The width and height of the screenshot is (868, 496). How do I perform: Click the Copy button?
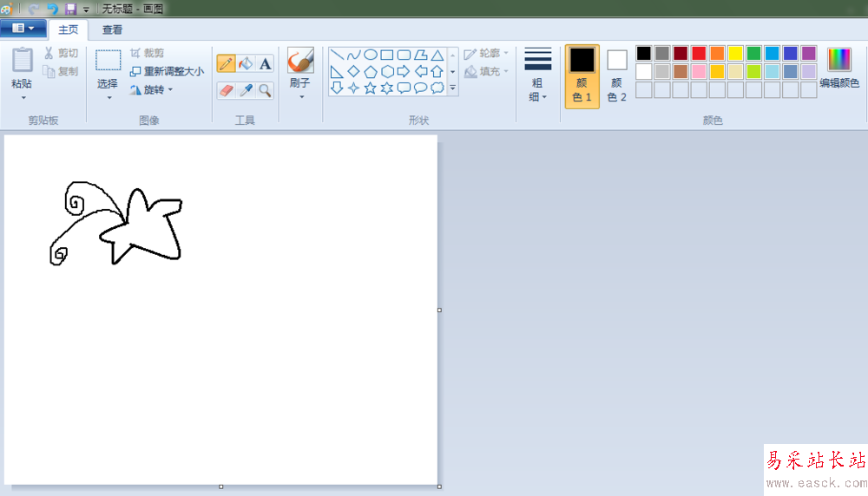[x=62, y=71]
